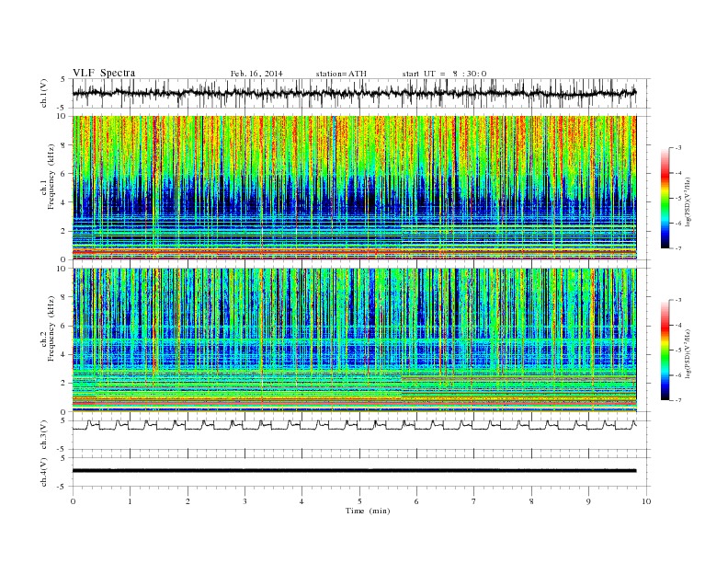Viewport: 728px width, 563px height.
Task: Click the "ch.1(V)" axis label
Action: point(44,94)
